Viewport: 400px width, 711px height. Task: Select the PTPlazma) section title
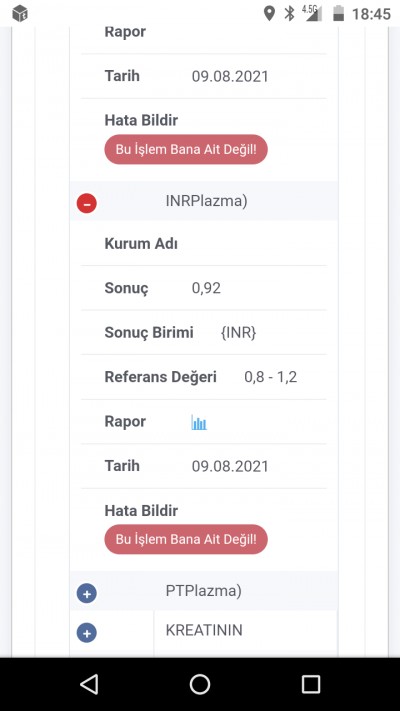pos(204,591)
